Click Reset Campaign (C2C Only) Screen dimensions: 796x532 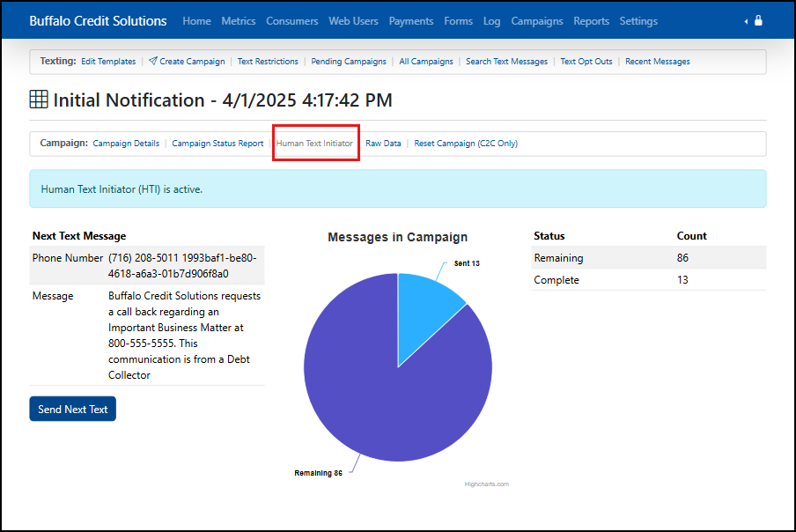(x=466, y=144)
